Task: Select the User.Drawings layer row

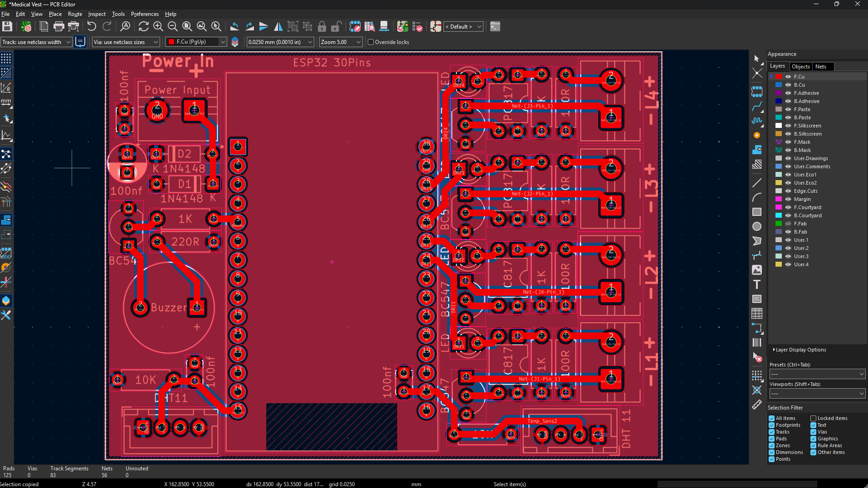Action: tap(817, 158)
